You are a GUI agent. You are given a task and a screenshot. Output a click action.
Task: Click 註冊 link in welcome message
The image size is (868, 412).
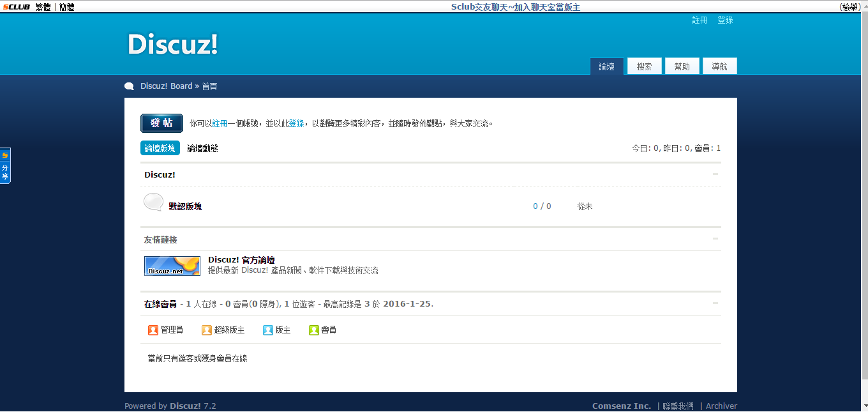(220, 123)
